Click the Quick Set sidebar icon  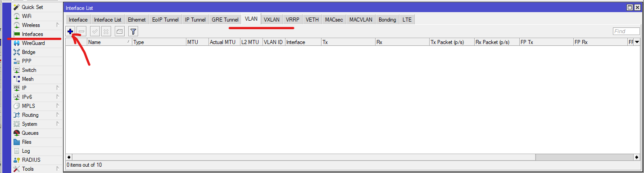17,7
